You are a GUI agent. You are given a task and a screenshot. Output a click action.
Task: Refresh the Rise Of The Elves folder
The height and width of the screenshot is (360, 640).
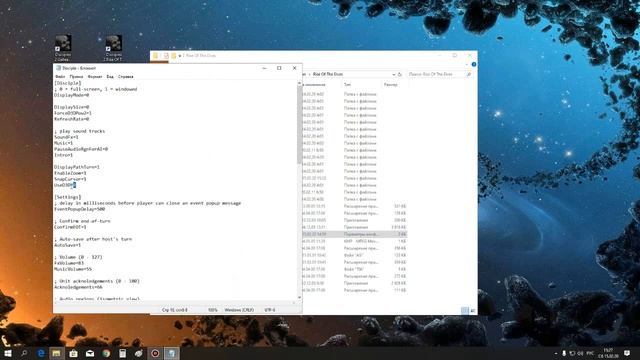click(x=400, y=74)
